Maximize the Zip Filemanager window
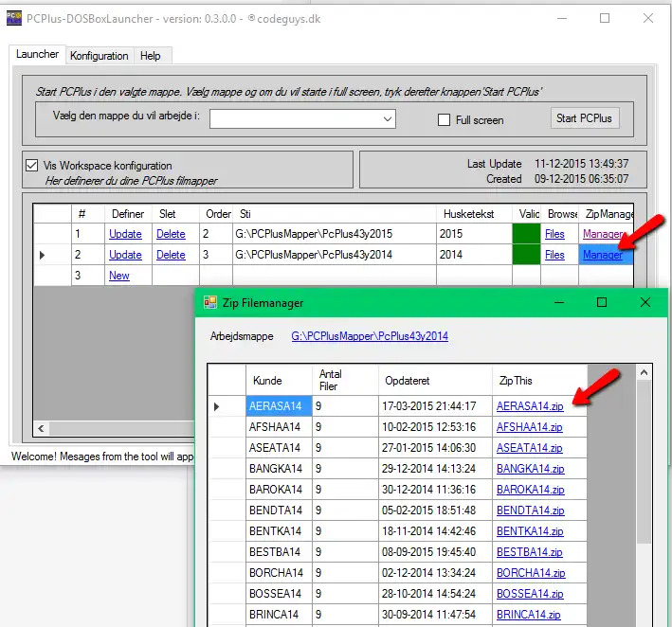The image size is (672, 627). click(x=602, y=302)
